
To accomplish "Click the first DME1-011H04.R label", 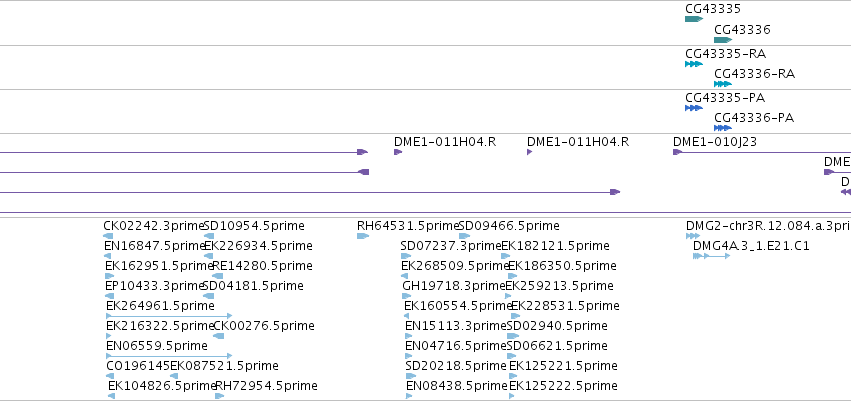I will (x=445, y=142).
